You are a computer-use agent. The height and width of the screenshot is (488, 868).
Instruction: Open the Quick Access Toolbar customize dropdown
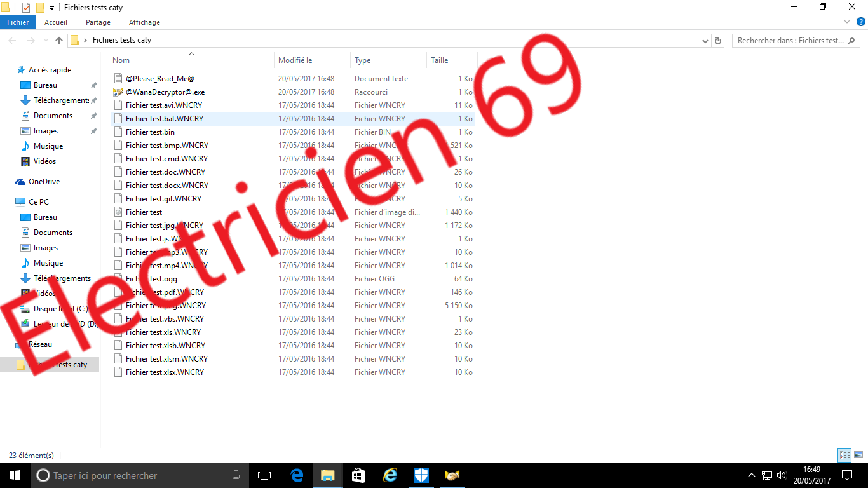click(x=51, y=8)
